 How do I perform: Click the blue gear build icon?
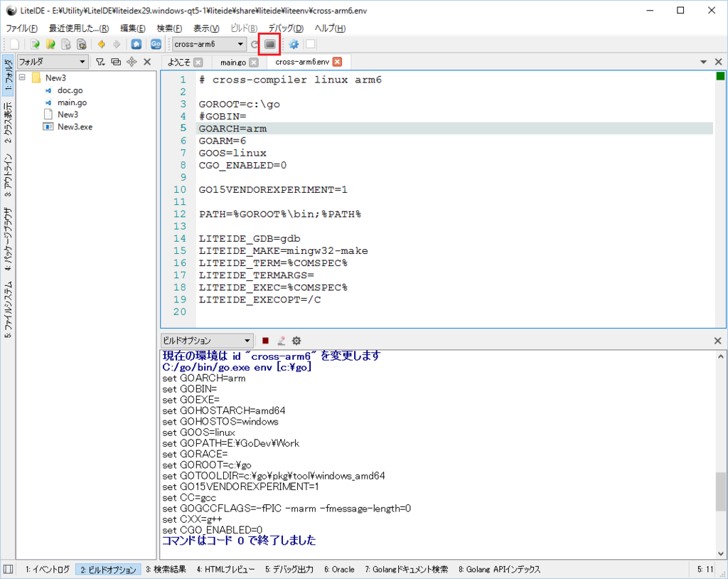coord(294,44)
